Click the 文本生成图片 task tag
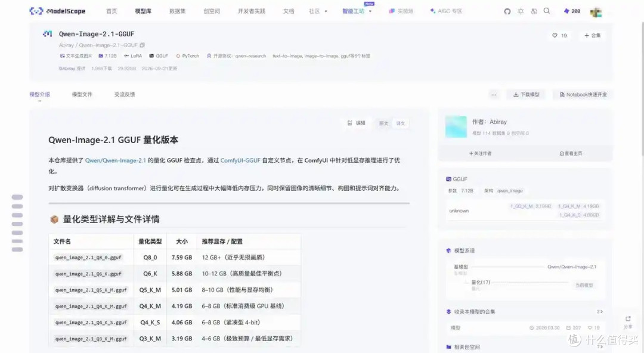This screenshot has width=644, height=353. pyautogui.click(x=76, y=56)
